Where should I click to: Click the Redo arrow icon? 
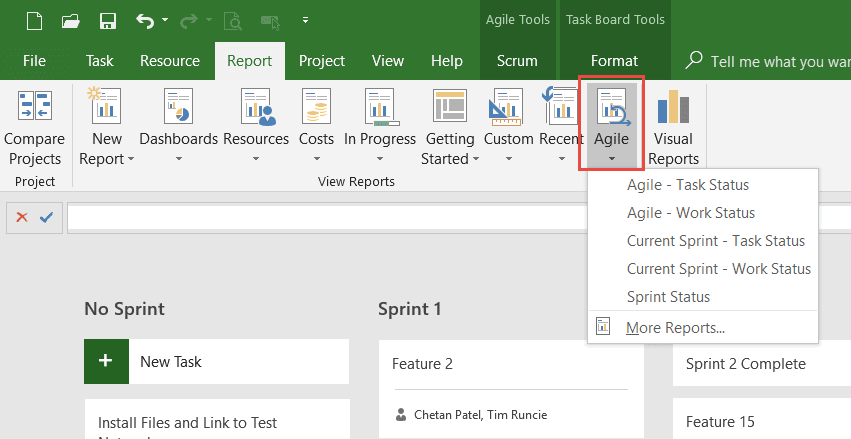click(188, 21)
